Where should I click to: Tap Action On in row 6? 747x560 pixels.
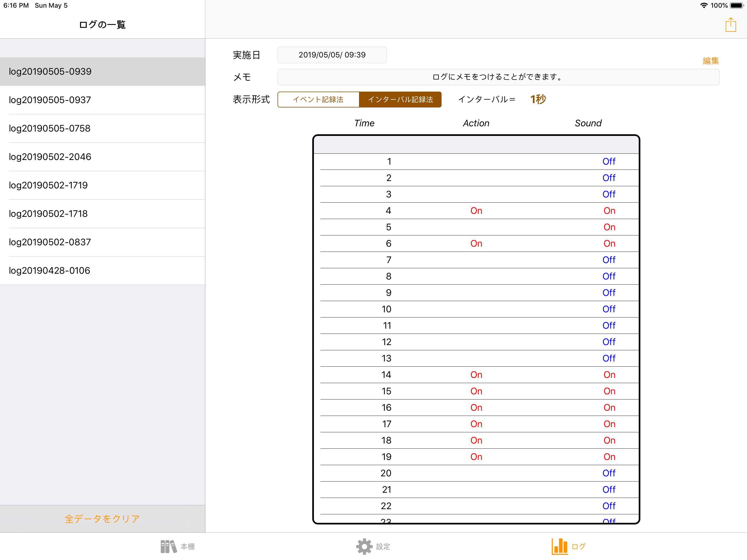coord(476,244)
